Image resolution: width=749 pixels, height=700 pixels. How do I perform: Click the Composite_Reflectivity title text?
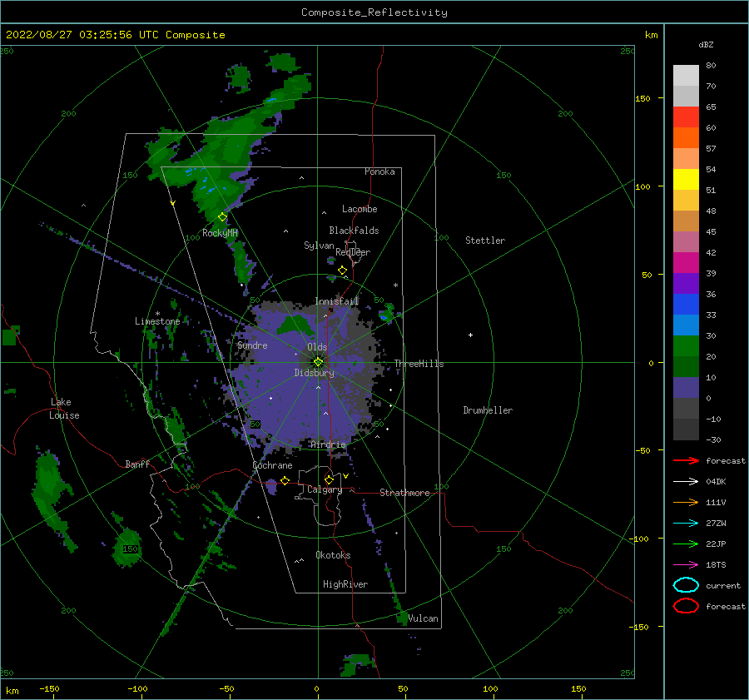(x=374, y=12)
